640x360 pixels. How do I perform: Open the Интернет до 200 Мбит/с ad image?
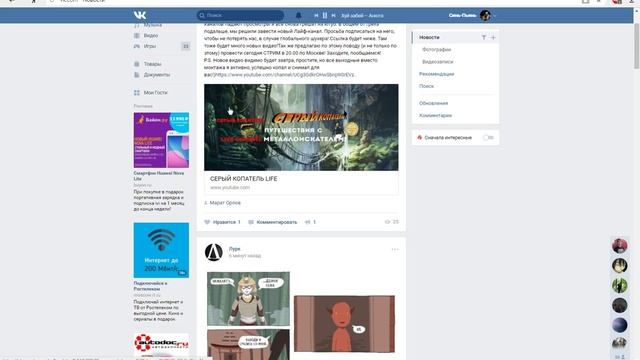[161, 250]
